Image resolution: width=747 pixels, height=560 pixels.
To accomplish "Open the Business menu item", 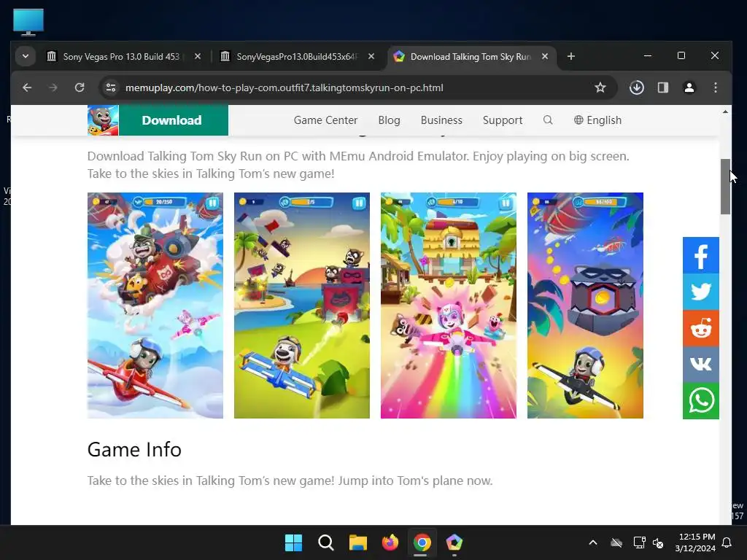I will [441, 120].
